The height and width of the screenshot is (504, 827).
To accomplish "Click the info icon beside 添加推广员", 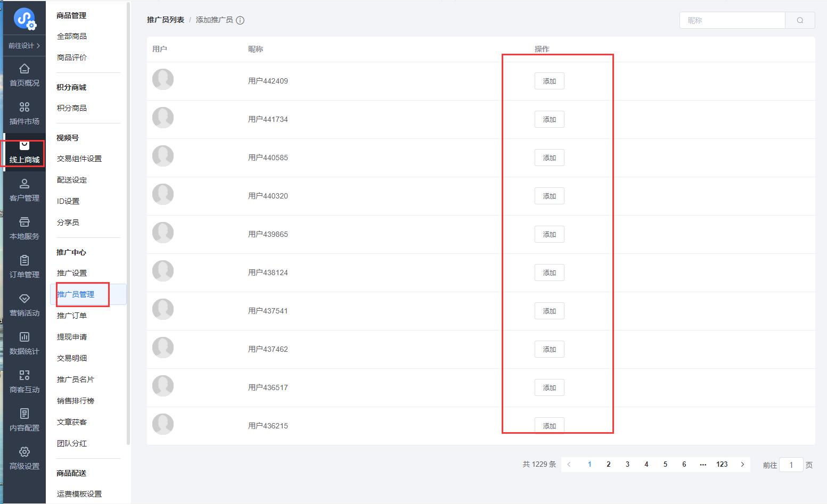I will pos(240,20).
